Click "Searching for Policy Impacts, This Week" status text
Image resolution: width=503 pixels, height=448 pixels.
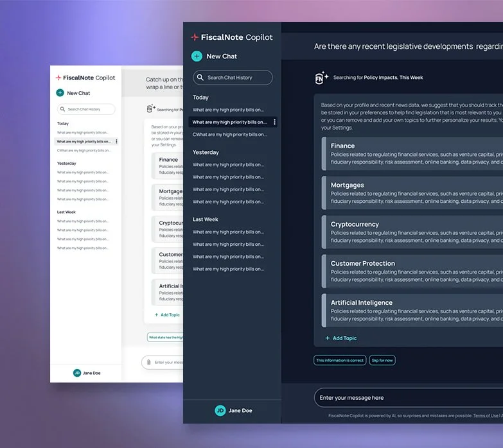click(x=378, y=78)
